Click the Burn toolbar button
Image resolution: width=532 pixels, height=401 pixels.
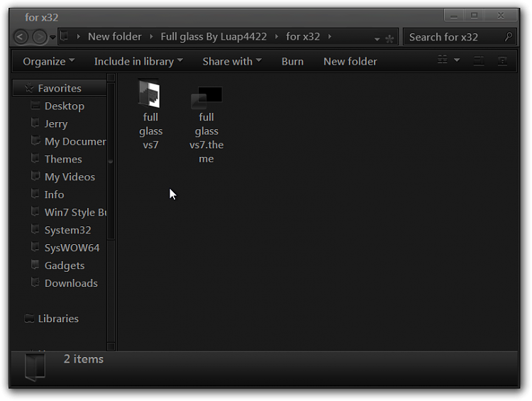tap(292, 62)
